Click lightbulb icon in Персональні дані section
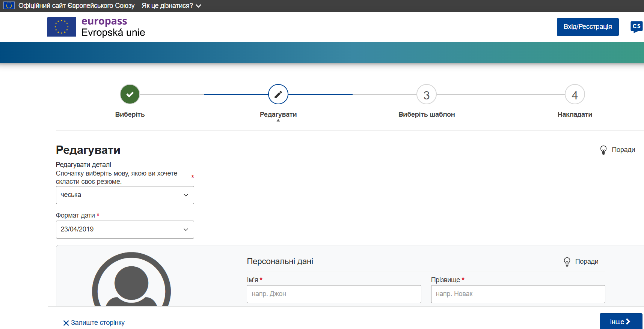Viewport: 644px width, 329px height. pyautogui.click(x=567, y=262)
